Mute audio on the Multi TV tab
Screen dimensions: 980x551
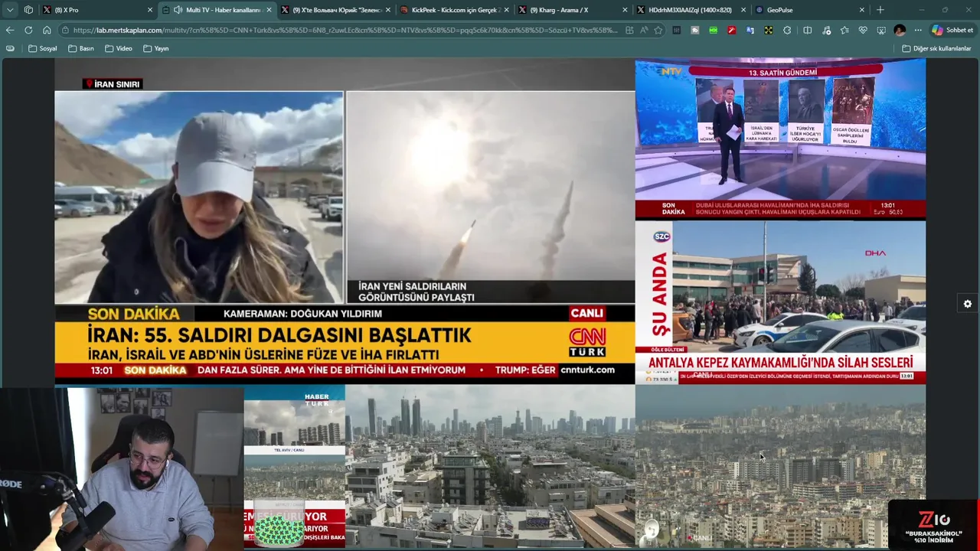178,10
